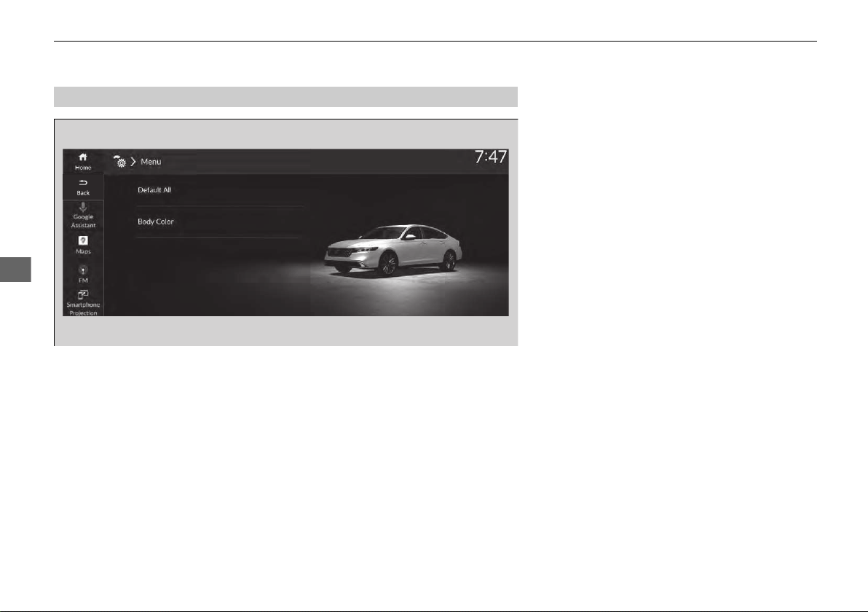Activate Google Assistant microphone
The height and width of the screenshot is (612, 868).
pos(83,215)
